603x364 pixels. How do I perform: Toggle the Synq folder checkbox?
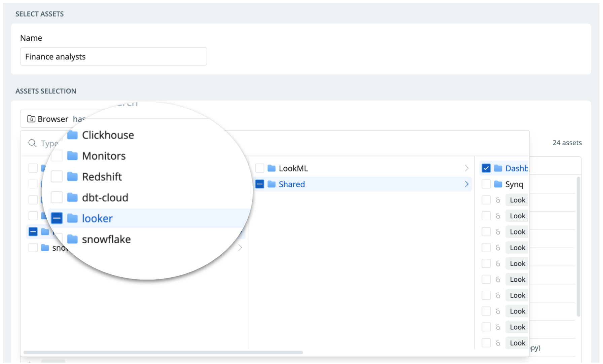[x=486, y=184]
